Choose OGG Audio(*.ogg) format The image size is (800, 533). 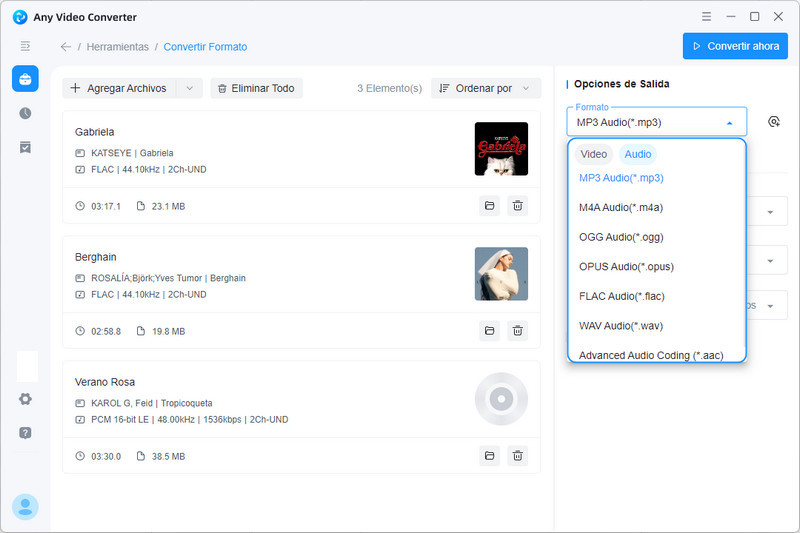click(x=657, y=237)
